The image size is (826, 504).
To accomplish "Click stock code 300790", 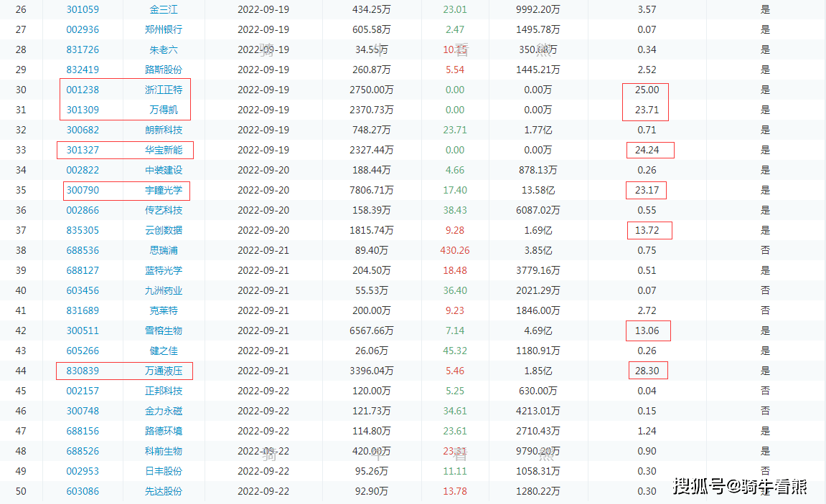I will 83,190.
